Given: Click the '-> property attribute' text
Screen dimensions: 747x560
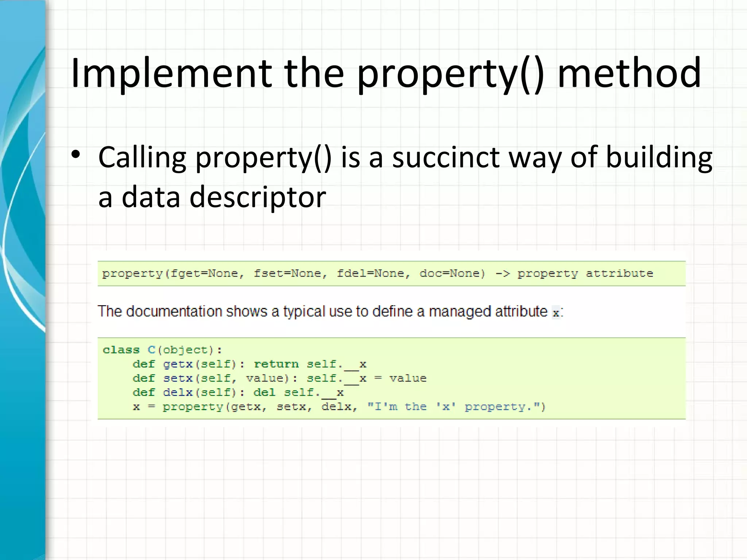Looking at the screenshot, I should pos(574,273).
